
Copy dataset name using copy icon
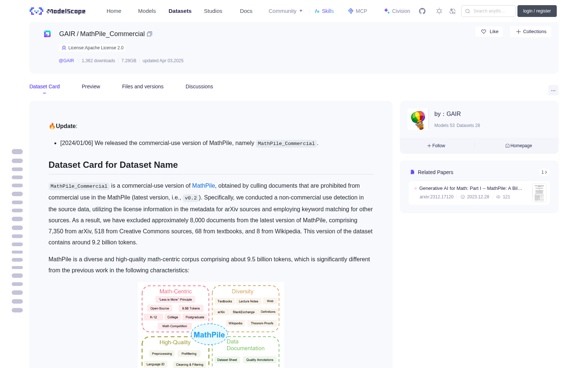point(150,34)
